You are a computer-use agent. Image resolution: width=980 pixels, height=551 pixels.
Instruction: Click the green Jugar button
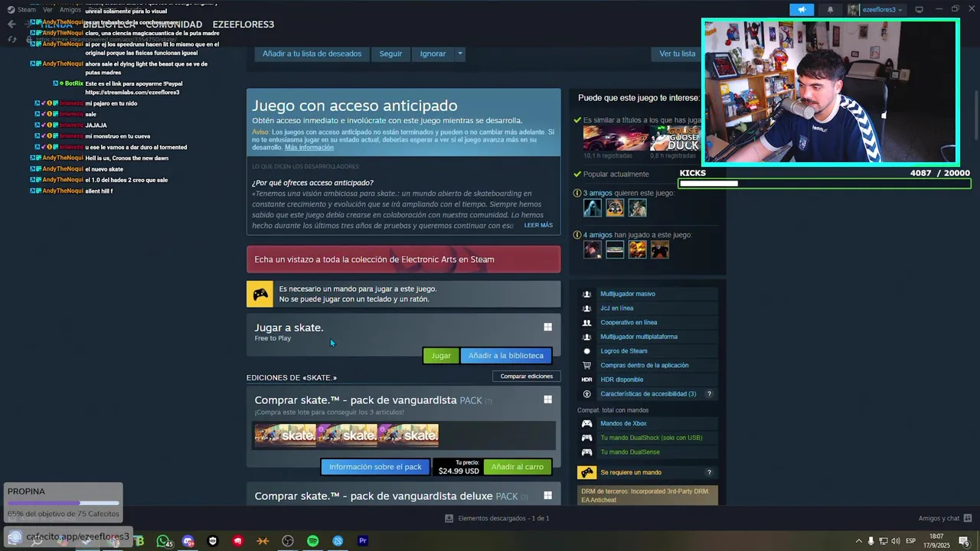[441, 355]
